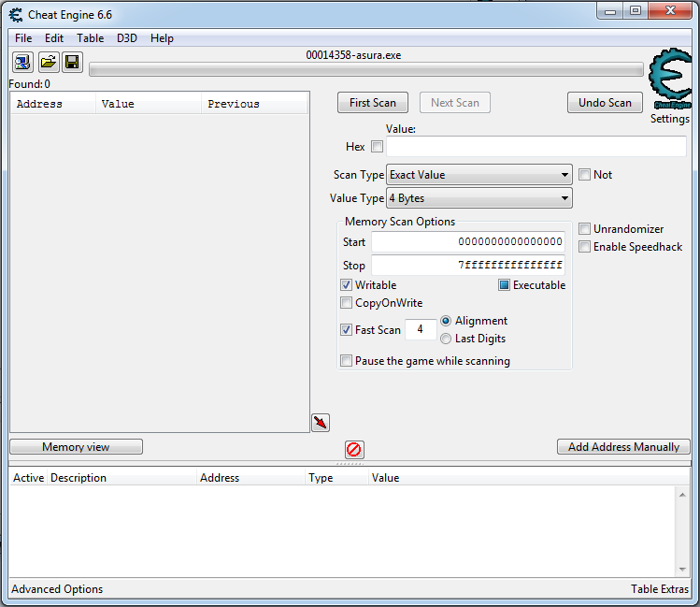Click the First Scan button
The width and height of the screenshot is (700, 607).
373,103
